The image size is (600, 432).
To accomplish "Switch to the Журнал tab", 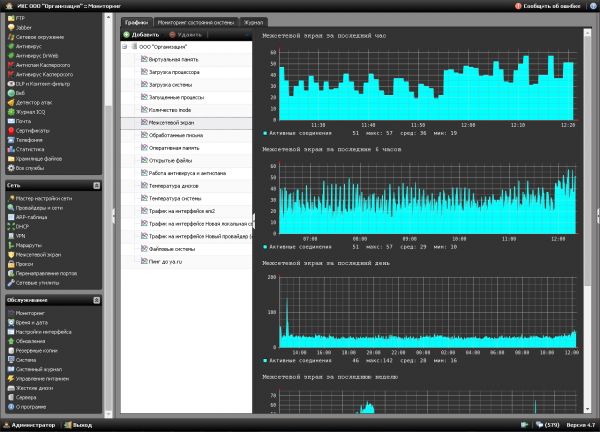I will [x=255, y=21].
